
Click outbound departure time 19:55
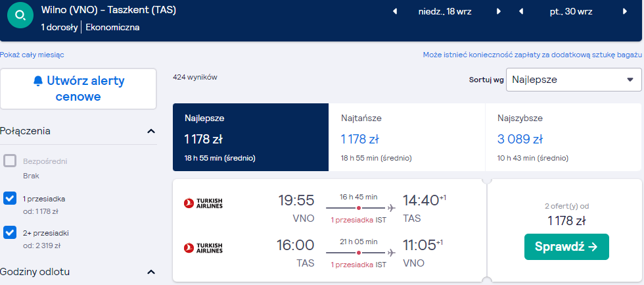296,201
